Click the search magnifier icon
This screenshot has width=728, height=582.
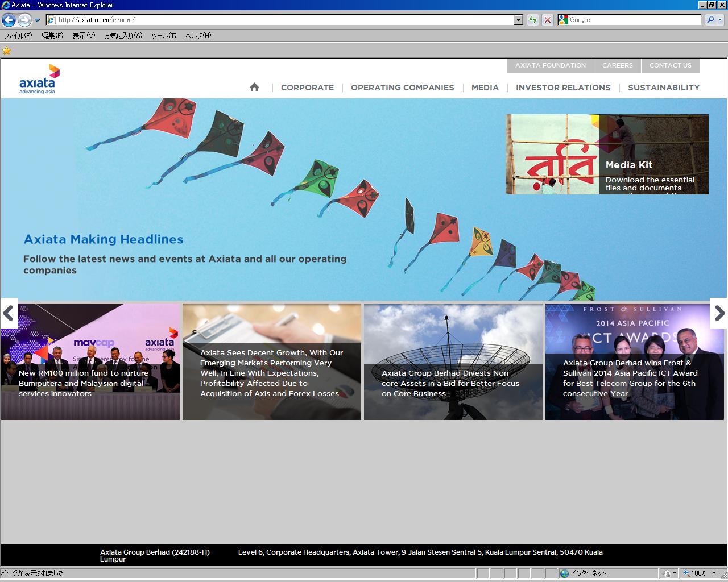click(x=710, y=20)
